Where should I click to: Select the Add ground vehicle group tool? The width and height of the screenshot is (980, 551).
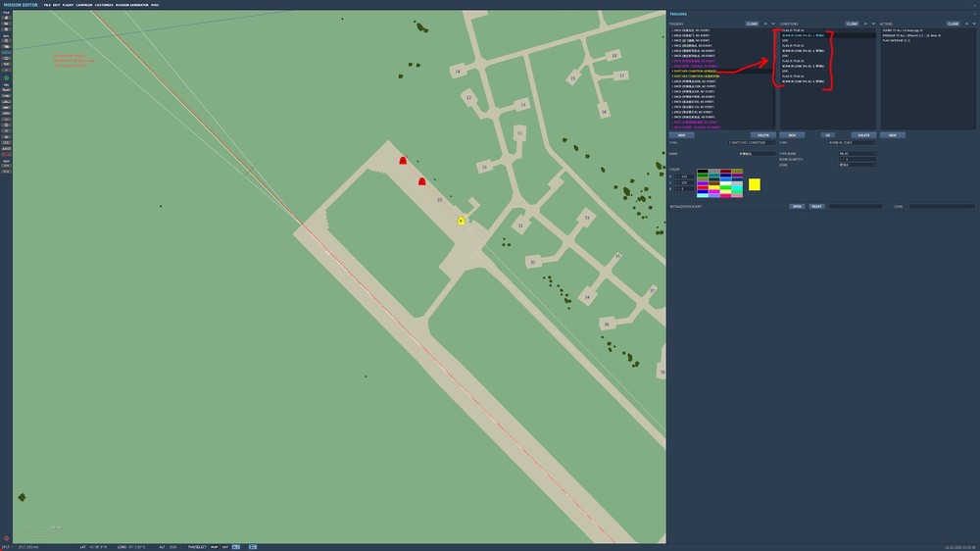pos(7,107)
